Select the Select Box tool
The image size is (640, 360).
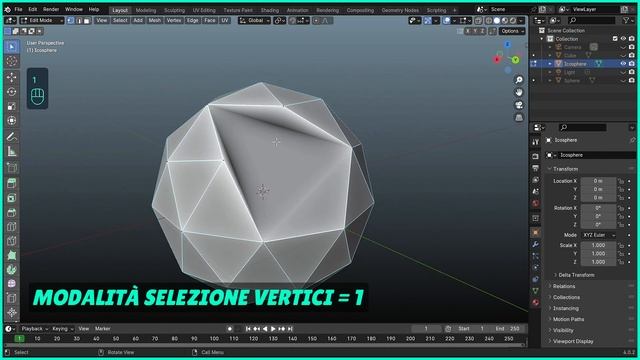[x=12, y=47]
